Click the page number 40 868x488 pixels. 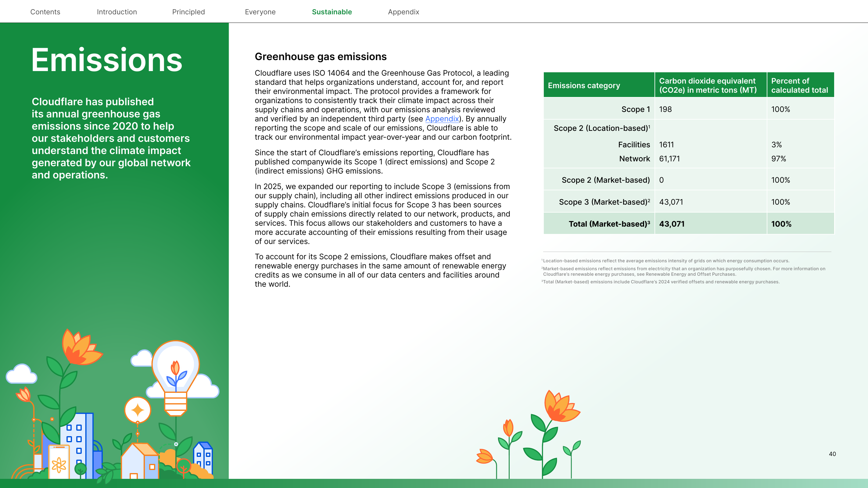[832, 454]
